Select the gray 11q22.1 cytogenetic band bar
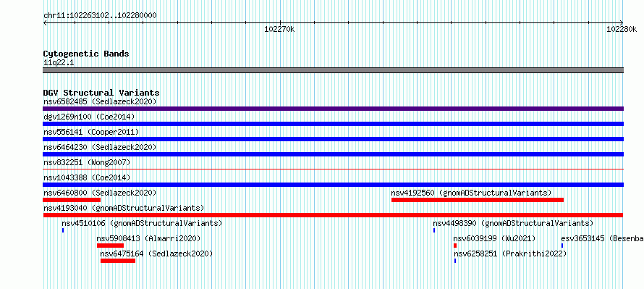 [333, 70]
